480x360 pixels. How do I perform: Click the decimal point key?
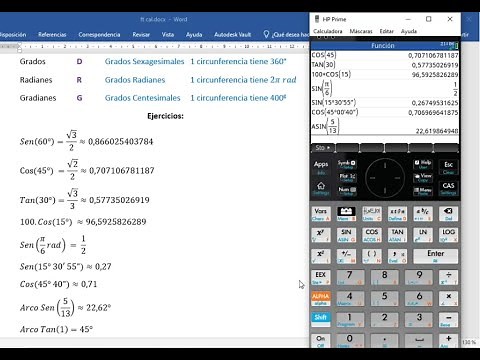(384, 341)
